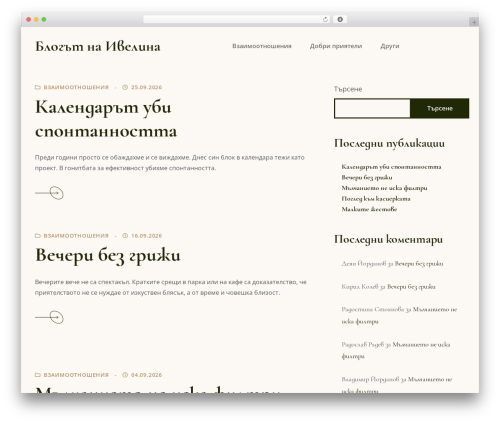Image resolution: width=500 pixels, height=423 pixels.
Task: Open the Взаимоотношения menu item
Action: (x=262, y=46)
